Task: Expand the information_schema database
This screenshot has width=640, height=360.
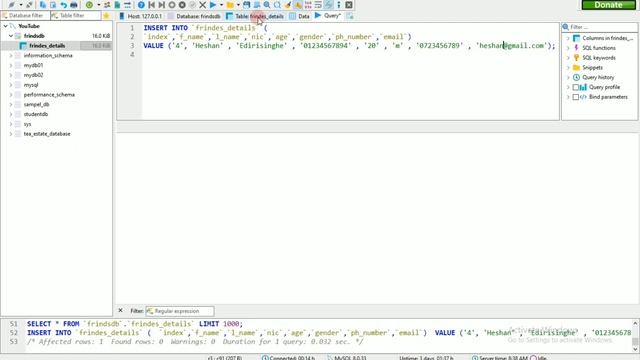Action: pos(11,56)
